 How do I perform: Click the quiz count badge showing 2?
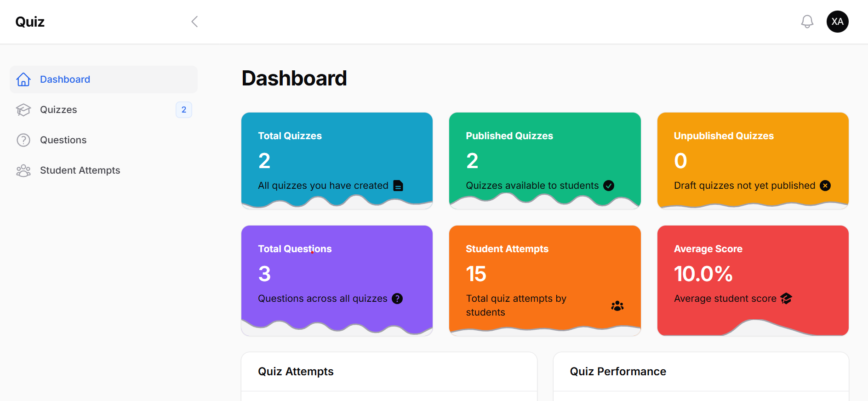[183, 110]
